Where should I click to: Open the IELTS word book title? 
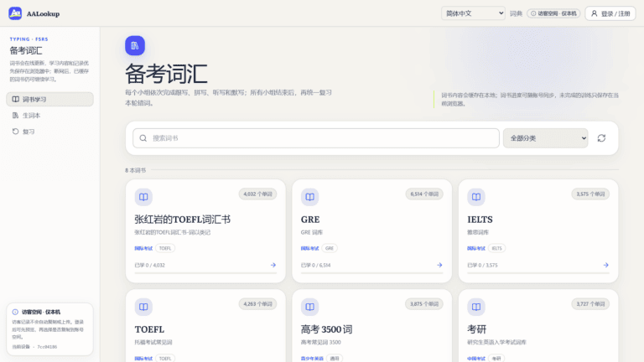point(480,220)
